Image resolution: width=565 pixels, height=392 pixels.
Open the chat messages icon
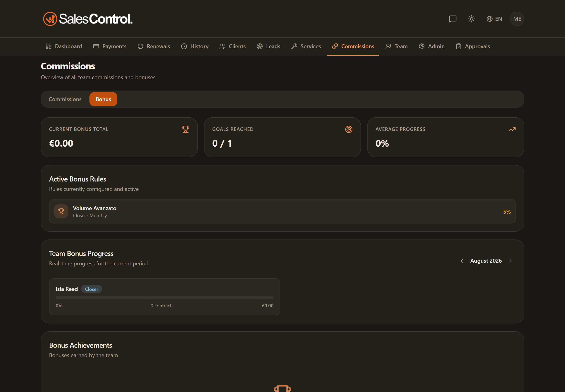453,19
